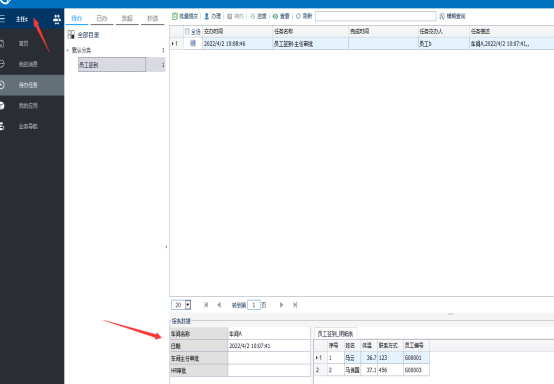Click the 员工b assignee cell

pyautogui.click(x=443, y=44)
